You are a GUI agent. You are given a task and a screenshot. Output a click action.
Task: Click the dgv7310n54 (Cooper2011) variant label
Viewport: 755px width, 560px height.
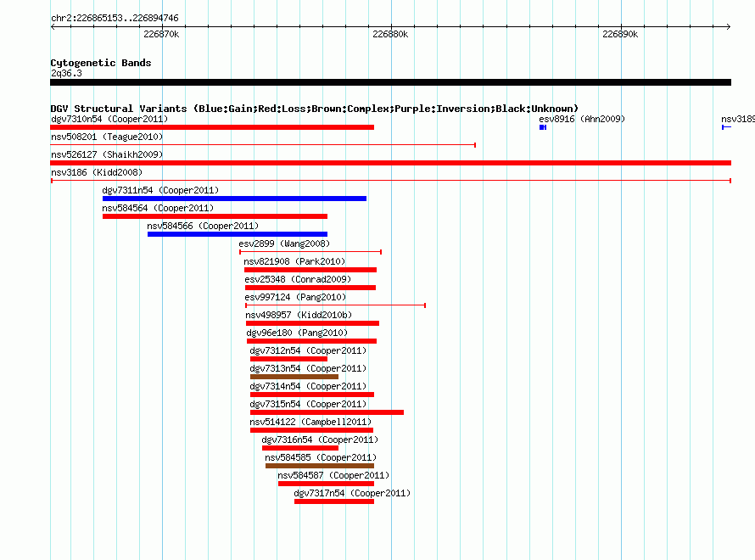point(109,119)
